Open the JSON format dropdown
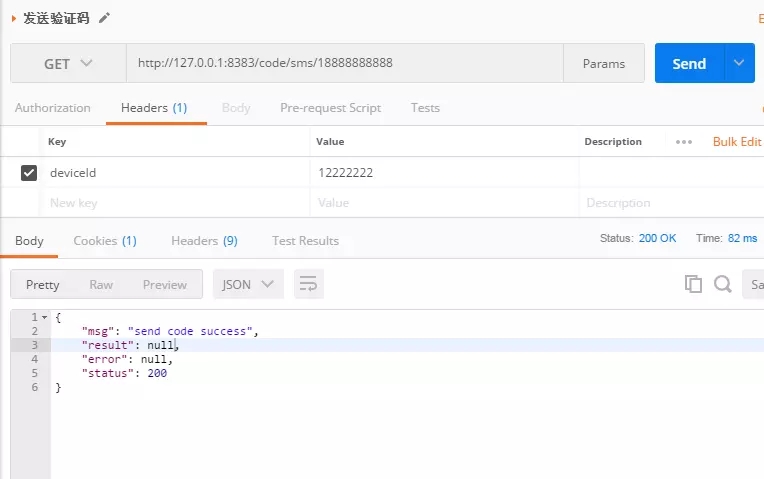 (x=248, y=284)
